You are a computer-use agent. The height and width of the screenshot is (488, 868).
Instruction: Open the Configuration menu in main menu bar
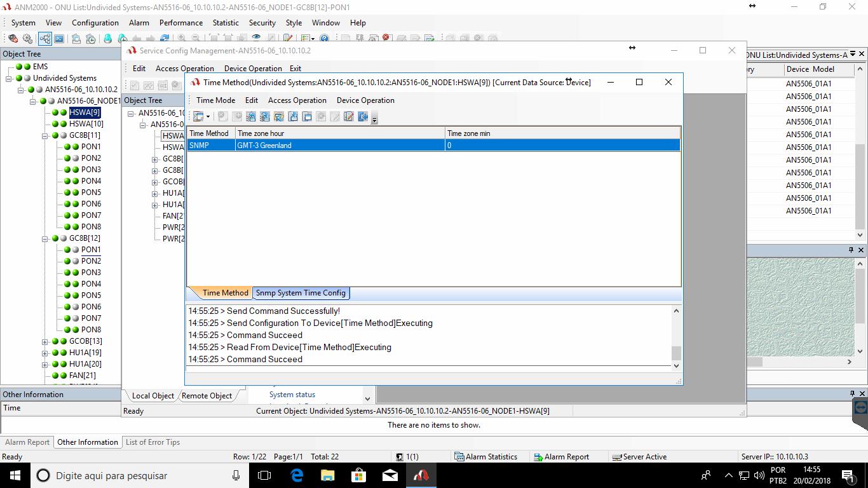(x=95, y=23)
